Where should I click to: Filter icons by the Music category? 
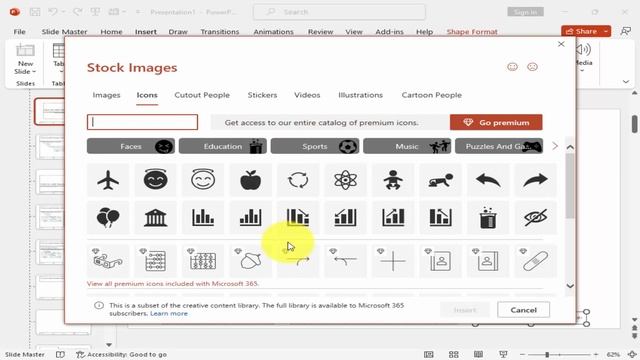[x=407, y=146]
